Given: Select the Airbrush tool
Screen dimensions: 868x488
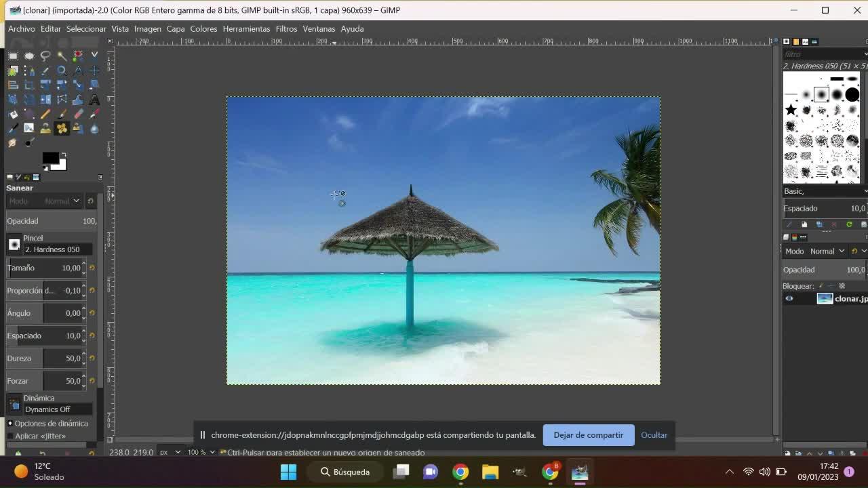Looking at the screenshot, I should click(x=94, y=114).
